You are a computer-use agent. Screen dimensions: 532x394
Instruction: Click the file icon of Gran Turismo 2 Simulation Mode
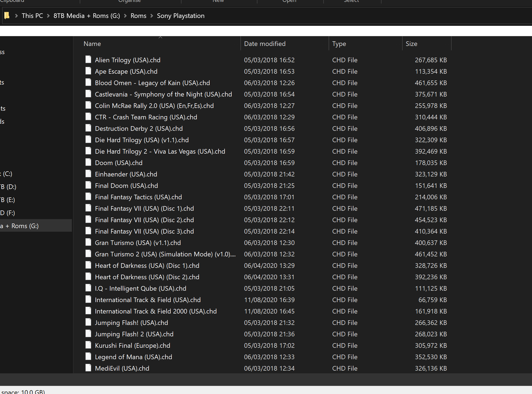coord(88,254)
